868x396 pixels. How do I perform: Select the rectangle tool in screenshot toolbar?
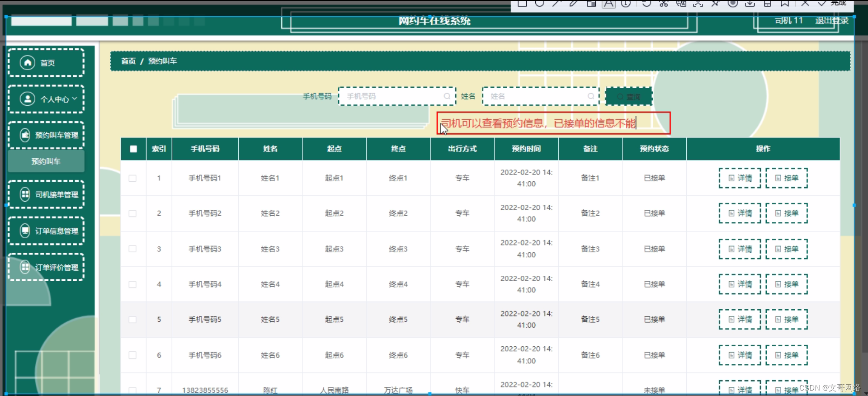pos(522,3)
